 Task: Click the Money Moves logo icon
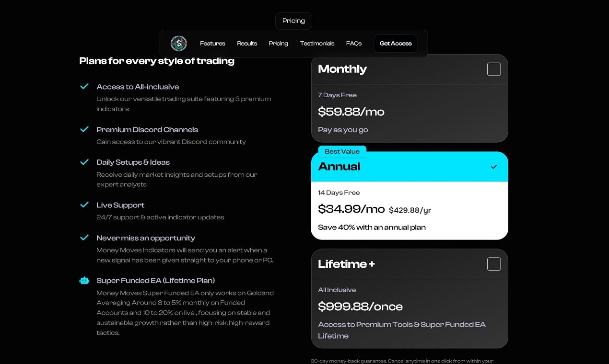178,44
